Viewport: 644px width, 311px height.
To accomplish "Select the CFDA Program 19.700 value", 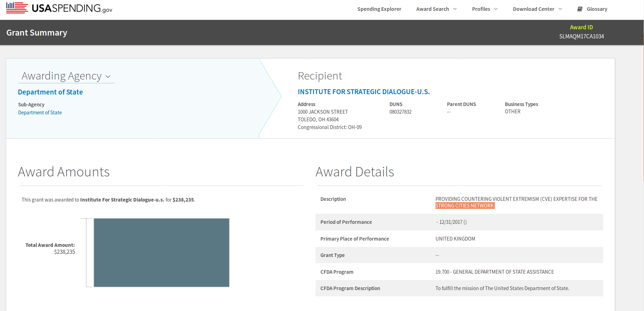I will pos(494,272).
